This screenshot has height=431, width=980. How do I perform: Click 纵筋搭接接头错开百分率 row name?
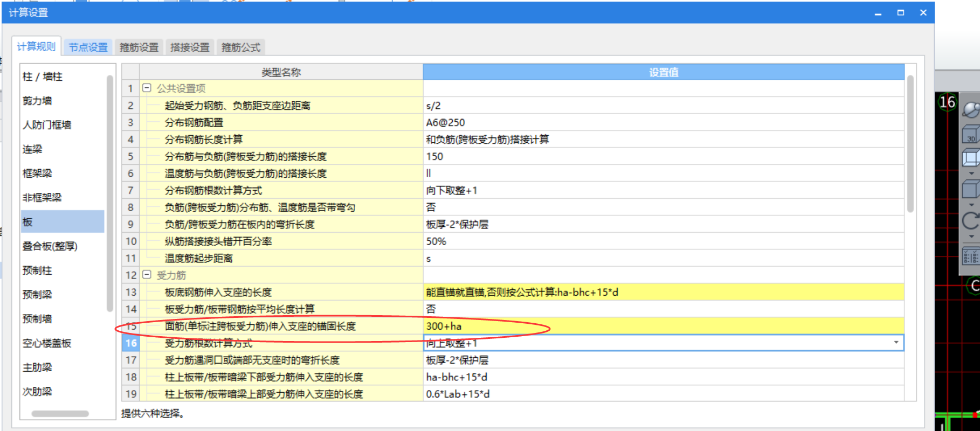point(218,241)
